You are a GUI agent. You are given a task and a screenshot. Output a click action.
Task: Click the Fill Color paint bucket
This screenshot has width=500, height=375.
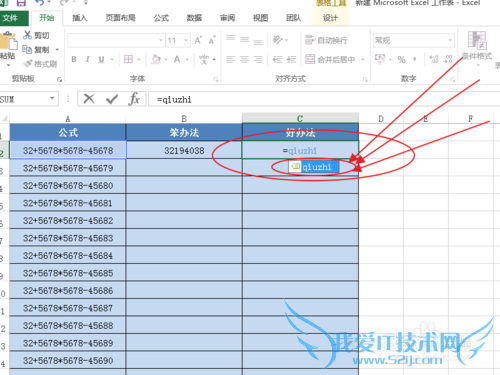click(x=156, y=59)
